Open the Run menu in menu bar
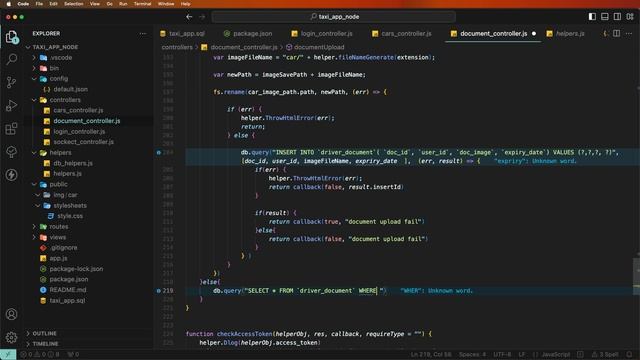 pos(123,4)
